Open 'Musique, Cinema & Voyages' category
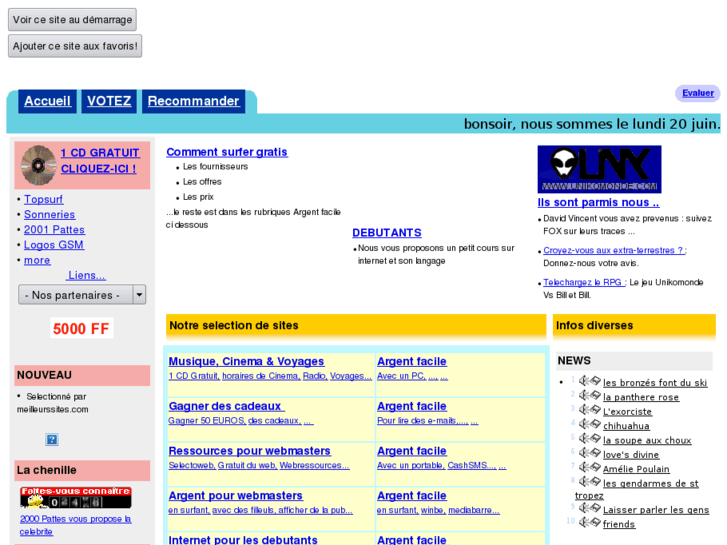This screenshot has height=545, width=727. tap(246, 361)
